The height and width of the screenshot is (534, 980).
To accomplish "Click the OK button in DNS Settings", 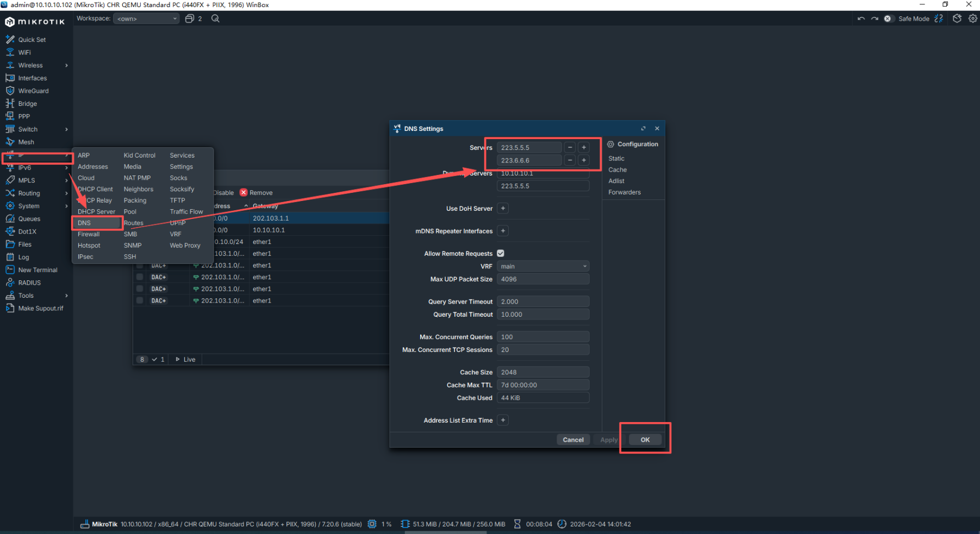I will [x=645, y=440].
